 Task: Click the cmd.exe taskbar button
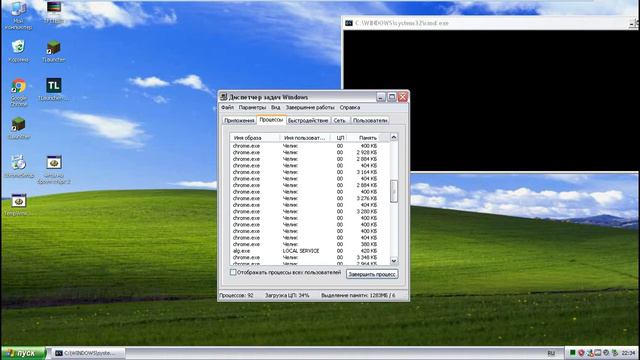pyautogui.click(x=87, y=353)
